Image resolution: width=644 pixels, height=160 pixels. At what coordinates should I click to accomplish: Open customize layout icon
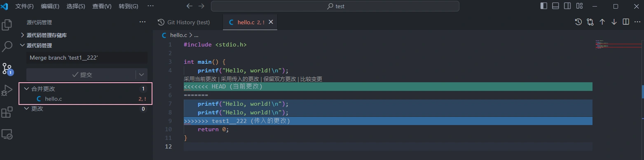pyautogui.click(x=579, y=6)
